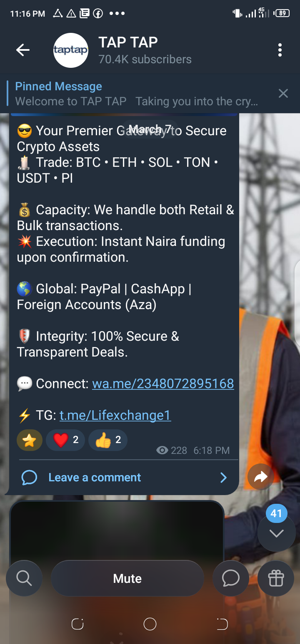Share the post with the forward arrow
Viewport: 300px width, 644px height.
260,477
